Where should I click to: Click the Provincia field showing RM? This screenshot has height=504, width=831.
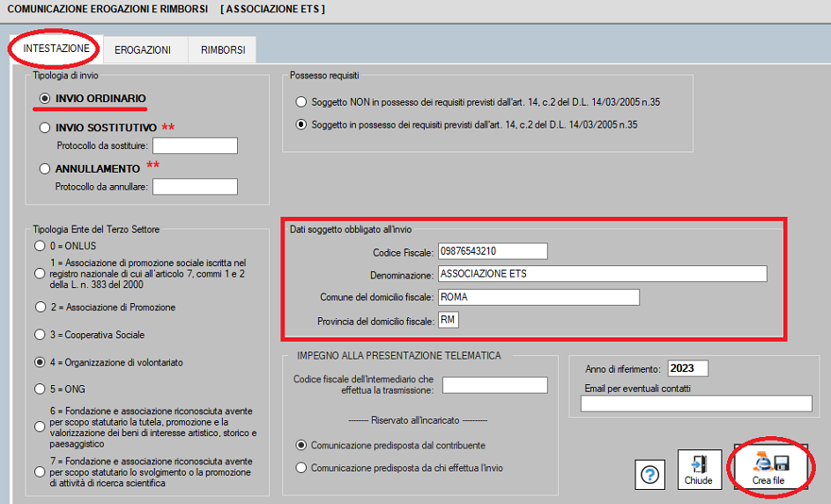click(x=449, y=320)
